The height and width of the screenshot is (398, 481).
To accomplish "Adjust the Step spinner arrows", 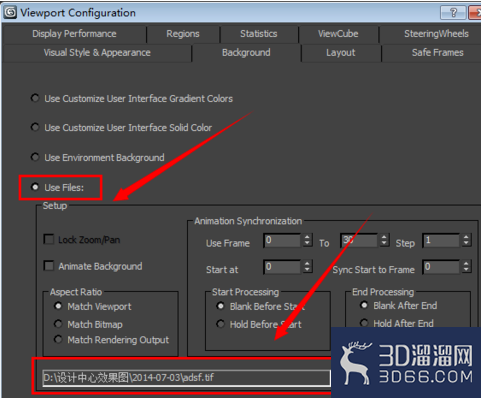I will (466, 240).
